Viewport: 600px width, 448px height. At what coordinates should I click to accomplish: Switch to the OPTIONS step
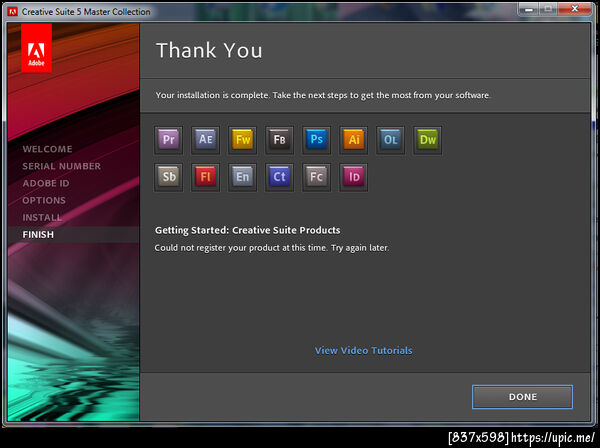point(44,200)
